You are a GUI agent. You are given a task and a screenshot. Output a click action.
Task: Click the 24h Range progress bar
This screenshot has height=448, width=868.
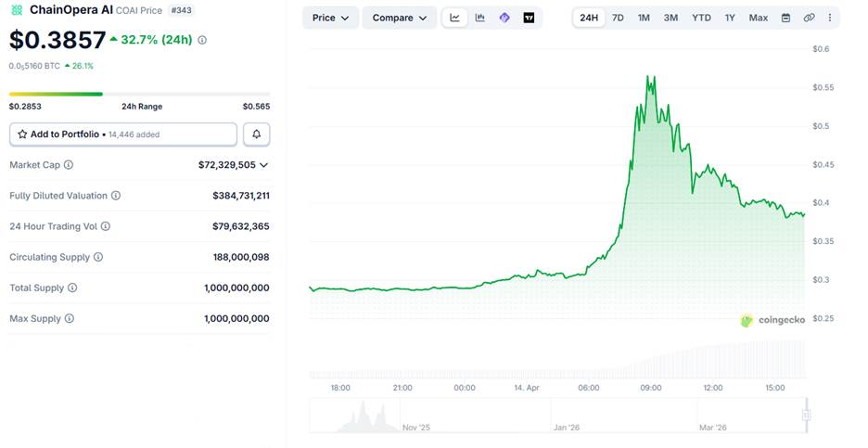[139, 94]
